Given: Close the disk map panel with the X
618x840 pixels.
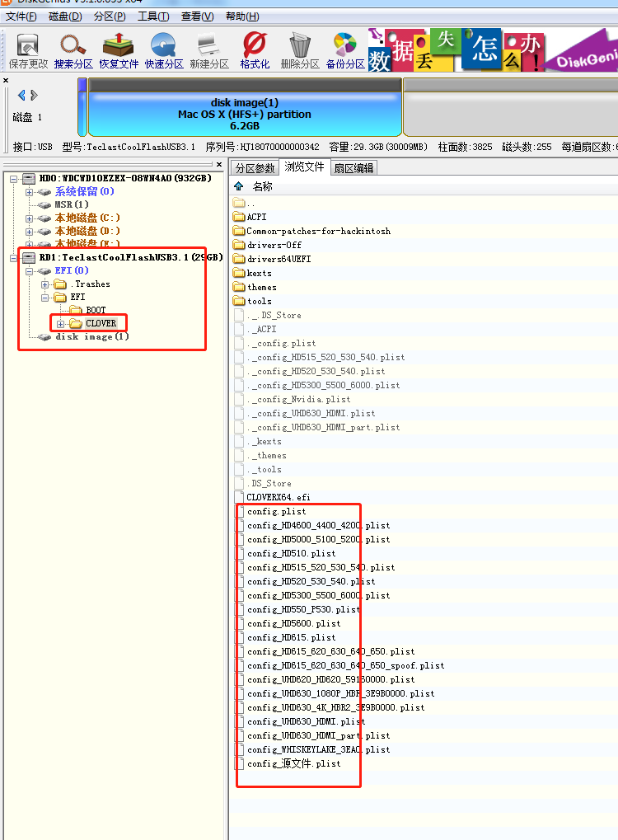Looking at the screenshot, I should point(6,80).
